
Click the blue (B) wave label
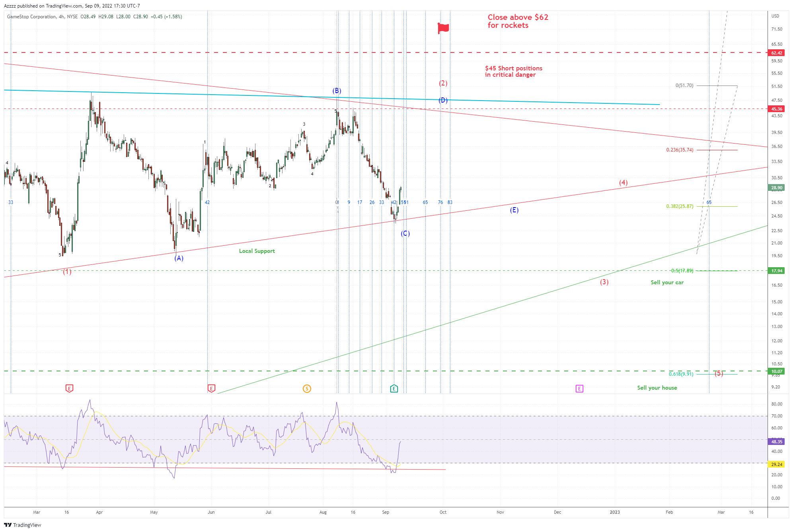[337, 91]
